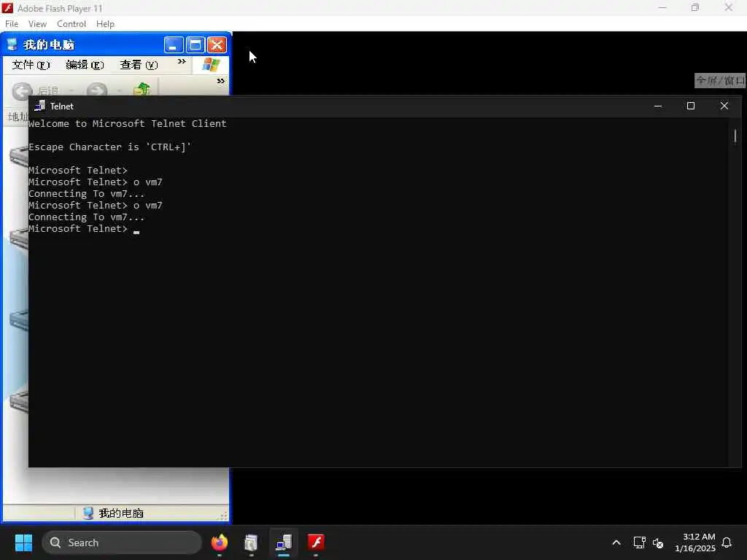Open 文件(F) menu in 我的电脑 window
Image resolution: width=747 pixels, height=560 pixels.
click(x=31, y=65)
